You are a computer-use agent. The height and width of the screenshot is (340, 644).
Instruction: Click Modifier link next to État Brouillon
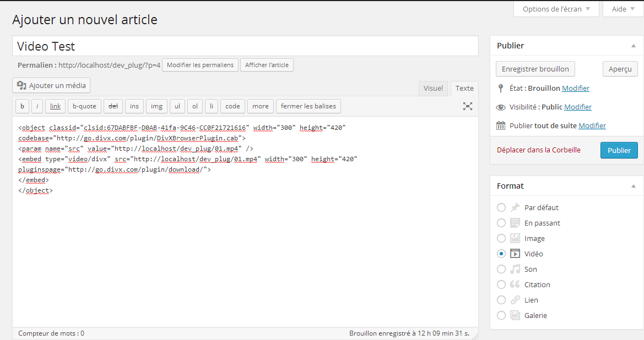click(x=575, y=88)
